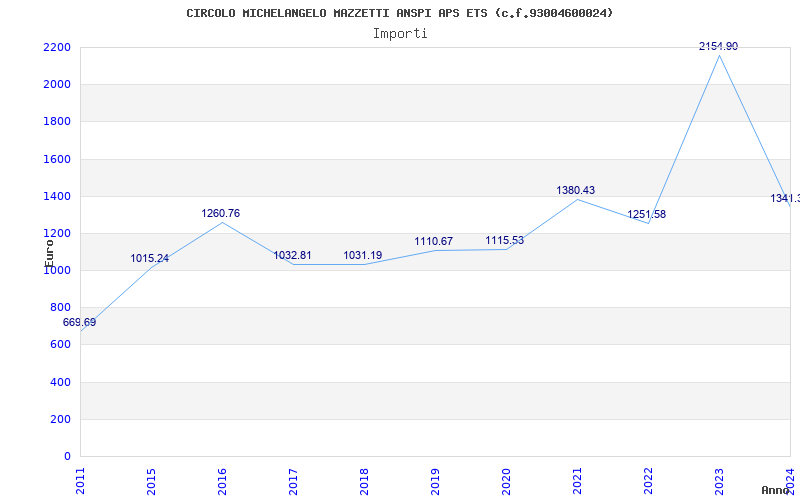Select the 1260.76 data label
Image resolution: width=800 pixels, height=500 pixels.
pyautogui.click(x=220, y=213)
